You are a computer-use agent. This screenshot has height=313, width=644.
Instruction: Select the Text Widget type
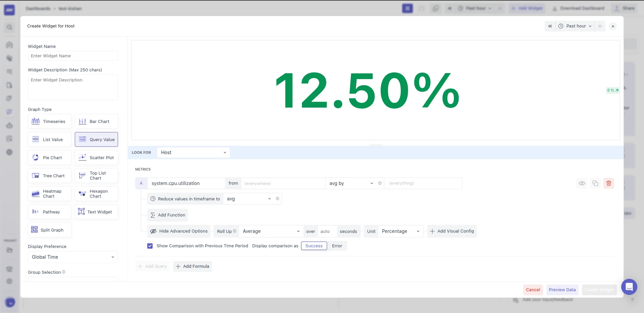coord(96,212)
